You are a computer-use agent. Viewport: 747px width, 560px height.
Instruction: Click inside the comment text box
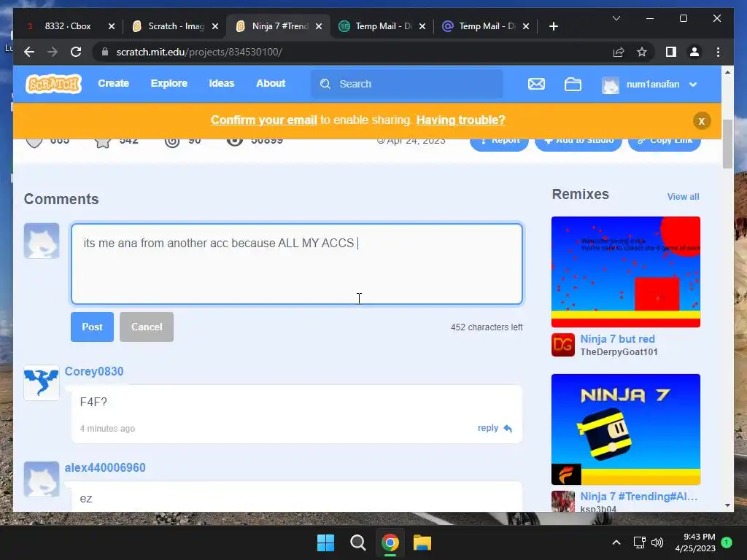tap(297, 264)
